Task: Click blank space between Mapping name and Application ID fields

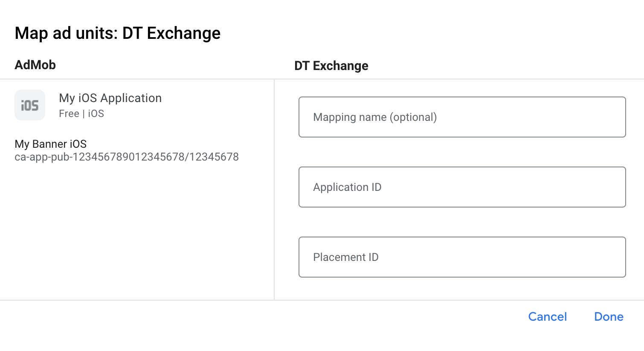Action: 462,152
